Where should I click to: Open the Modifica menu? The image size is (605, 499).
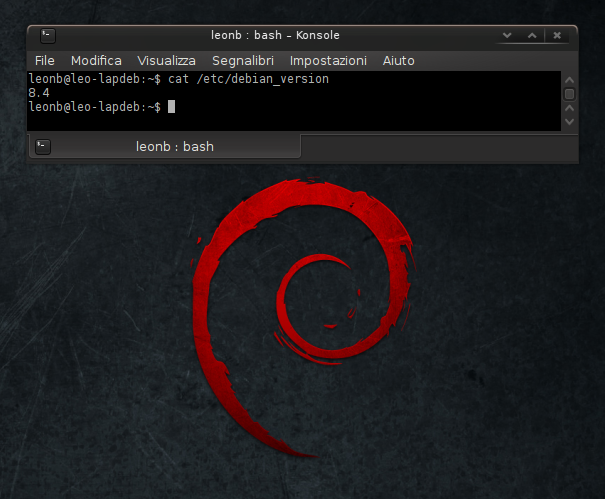(96, 61)
